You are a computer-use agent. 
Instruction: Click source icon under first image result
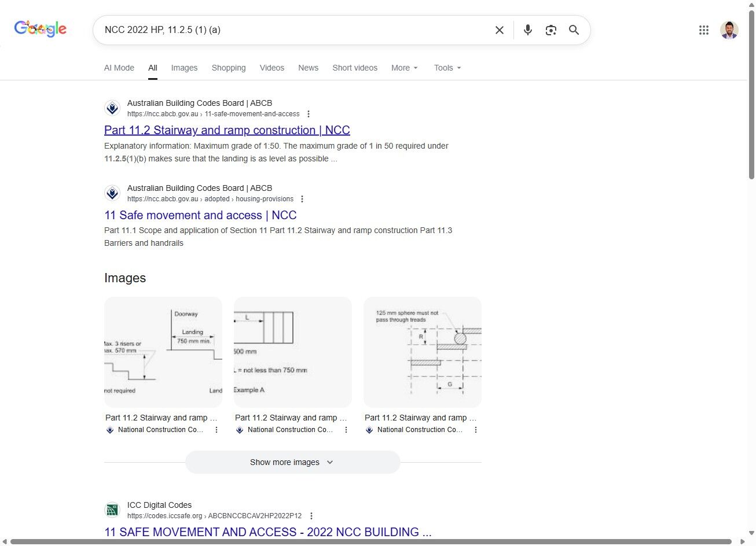110,430
